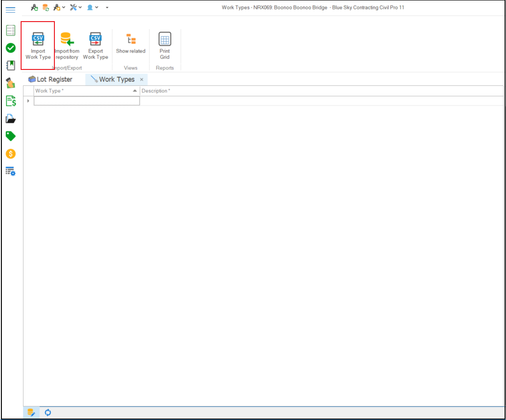Open the green price tag sidebar icon

(10, 136)
